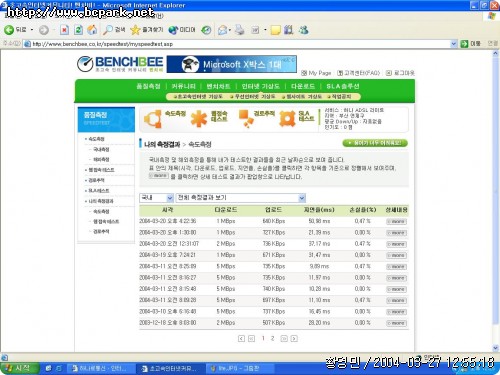This screenshot has height=375, width=500.
Task: Open the 국내 region dropdown
Action: click(x=156, y=198)
